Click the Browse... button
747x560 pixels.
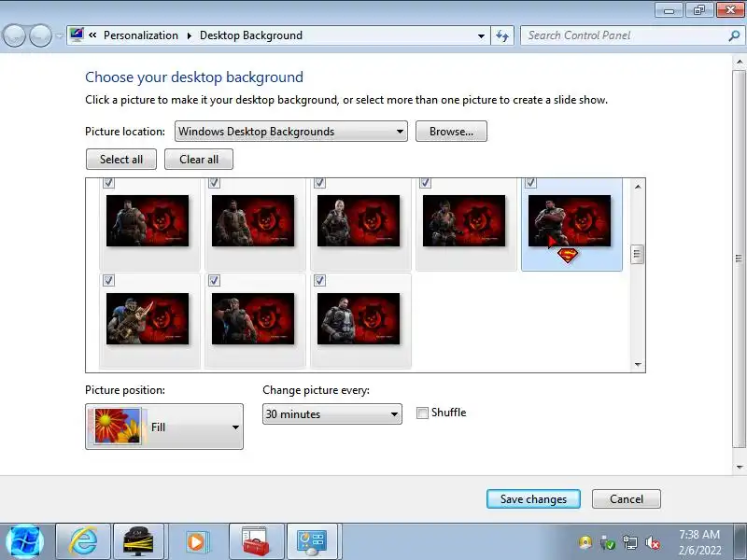coord(451,132)
